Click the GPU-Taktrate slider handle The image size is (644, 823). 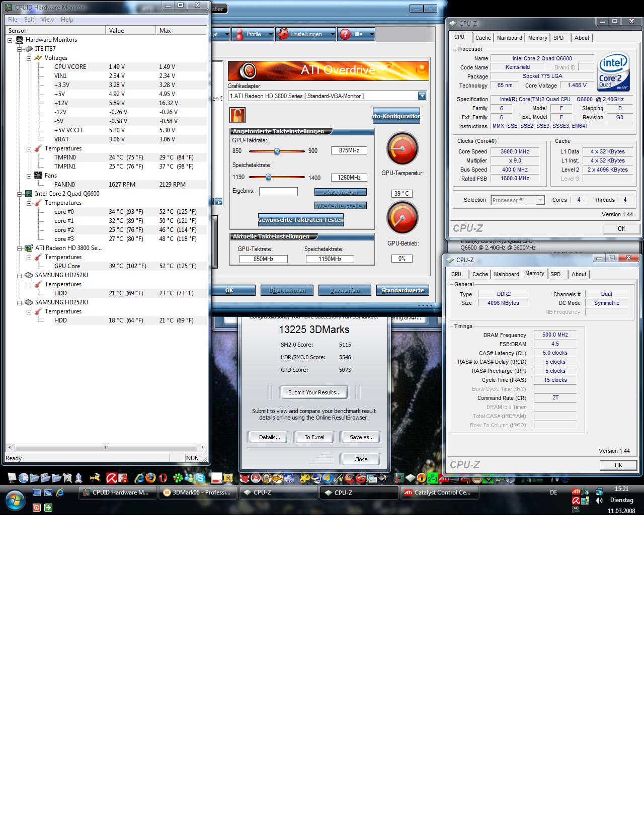(x=277, y=151)
